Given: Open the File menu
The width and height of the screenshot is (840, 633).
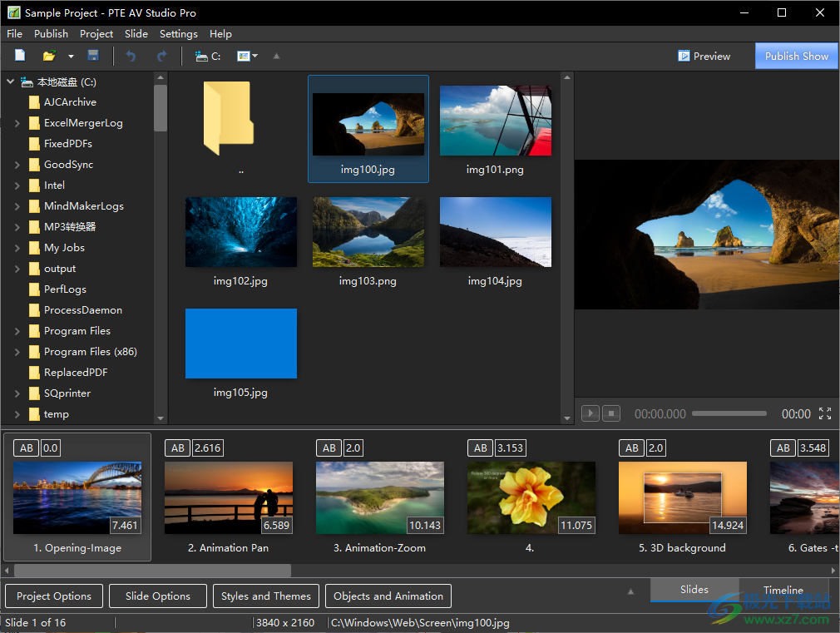Looking at the screenshot, I should [x=14, y=34].
